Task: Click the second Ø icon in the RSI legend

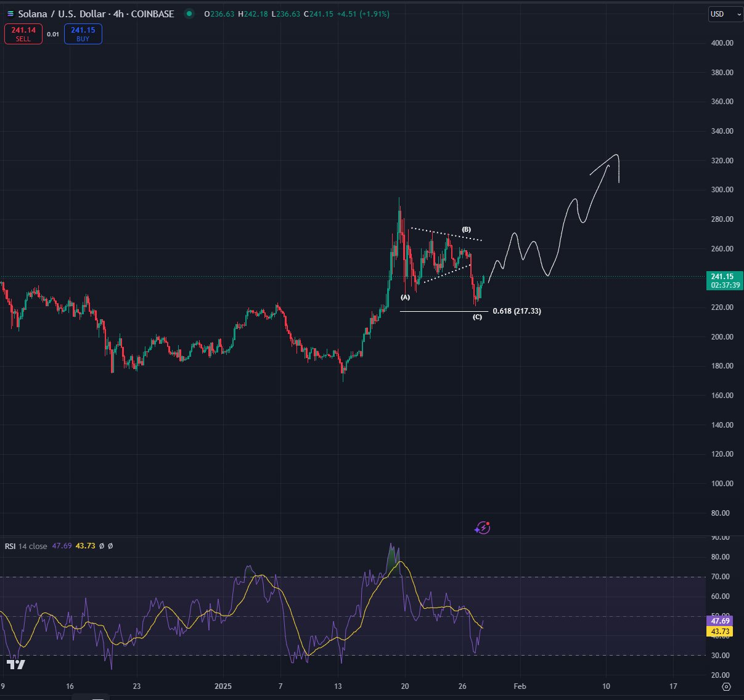Action: pyautogui.click(x=110, y=546)
